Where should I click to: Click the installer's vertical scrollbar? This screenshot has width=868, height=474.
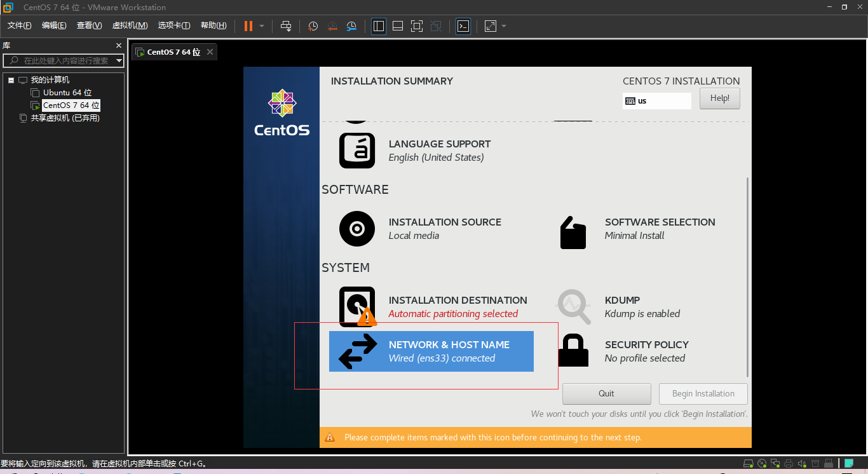click(x=747, y=277)
